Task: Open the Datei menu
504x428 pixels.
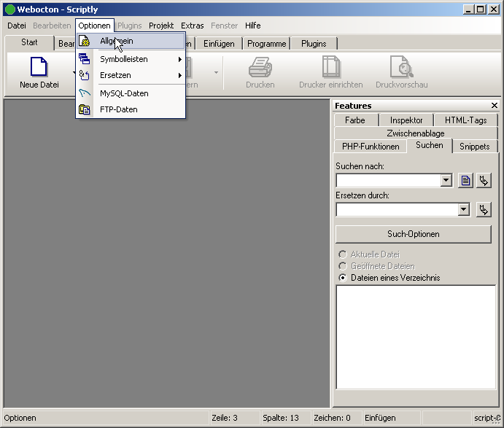Action: 17,26
